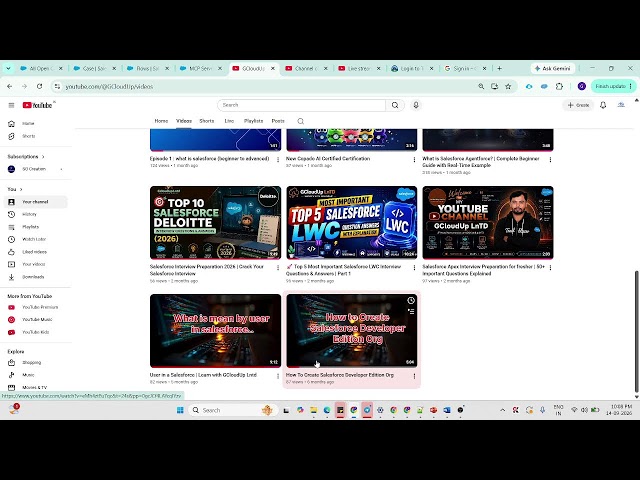
Task: Click Watch later clock on Developer Edition thumbnail
Action: [x=411, y=300]
